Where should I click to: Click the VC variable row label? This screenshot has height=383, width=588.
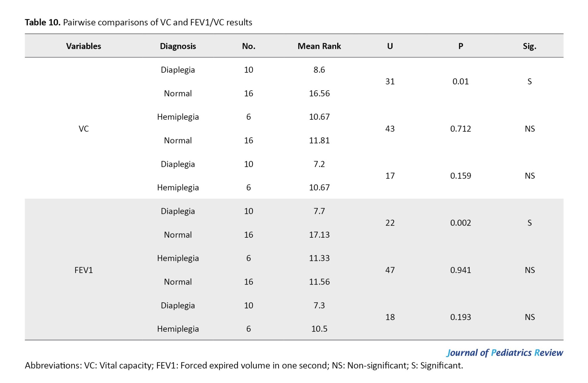[x=83, y=129]
